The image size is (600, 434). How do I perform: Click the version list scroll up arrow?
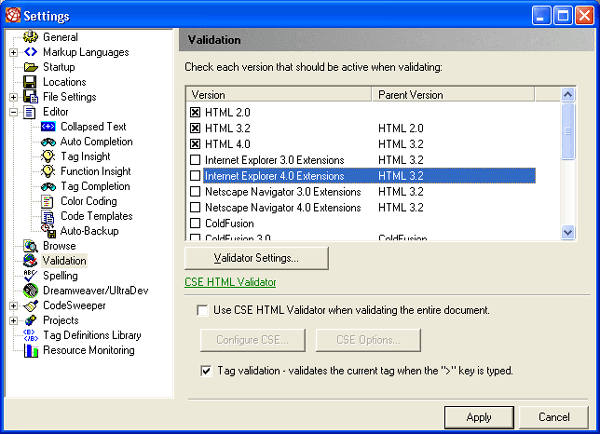568,94
